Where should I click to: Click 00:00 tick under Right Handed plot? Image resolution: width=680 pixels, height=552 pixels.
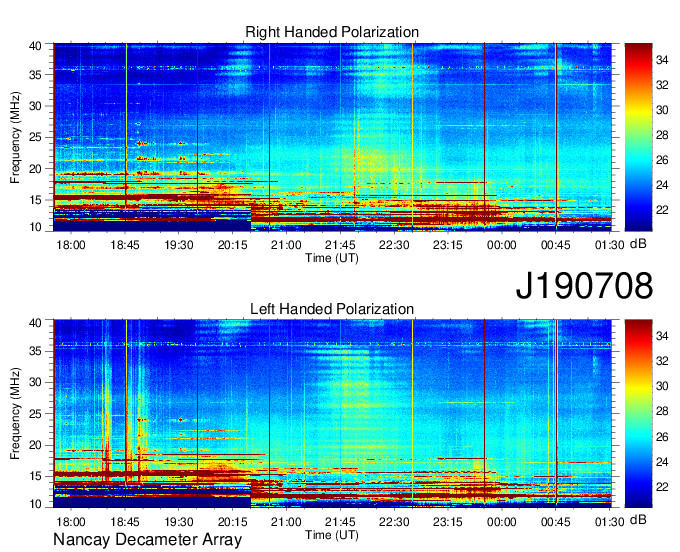[502, 245]
